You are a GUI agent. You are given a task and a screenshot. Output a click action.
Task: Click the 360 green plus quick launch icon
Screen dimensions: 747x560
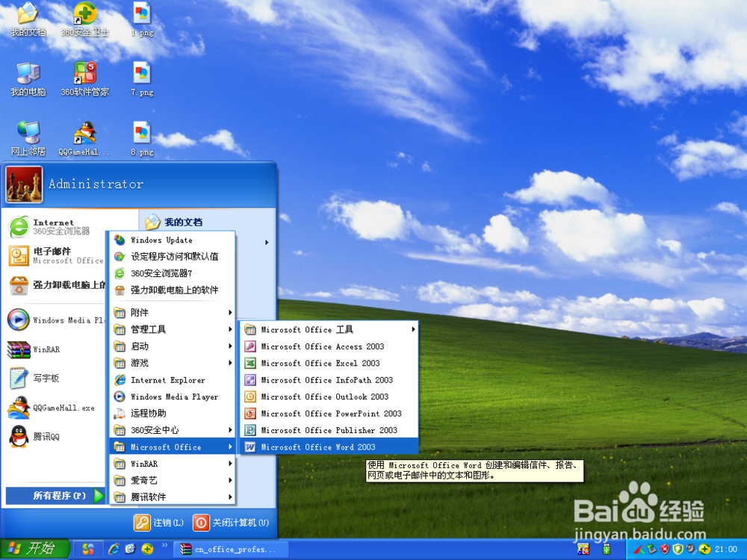[x=147, y=549]
